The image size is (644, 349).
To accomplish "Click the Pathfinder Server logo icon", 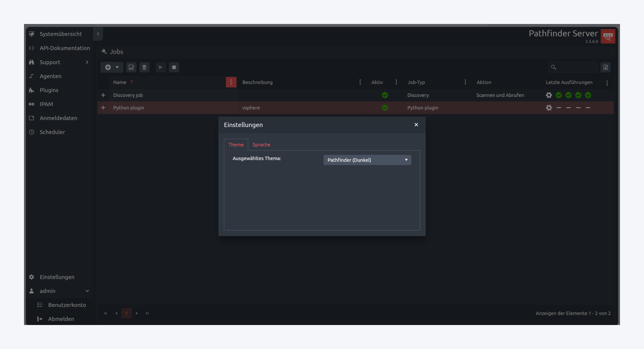I will click(608, 36).
